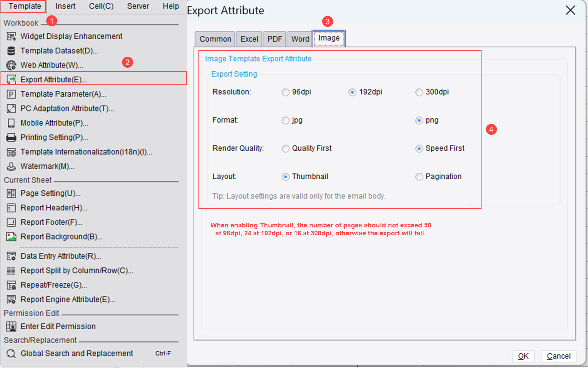Image resolution: width=588 pixels, height=368 pixels.
Task: Dismiss changes using the Cancel button
Action: pyautogui.click(x=558, y=356)
